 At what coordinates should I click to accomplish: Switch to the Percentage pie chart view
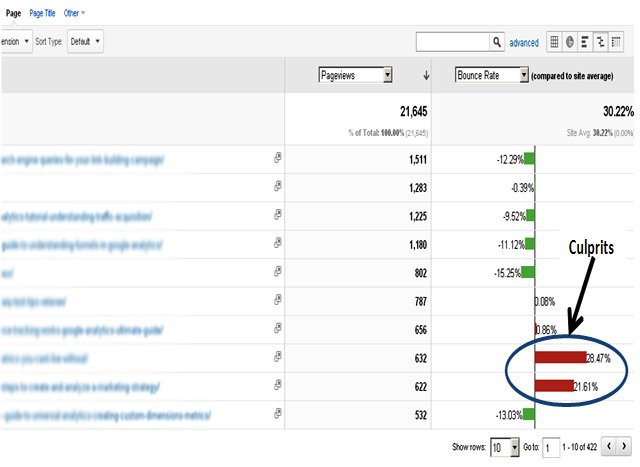[570, 43]
